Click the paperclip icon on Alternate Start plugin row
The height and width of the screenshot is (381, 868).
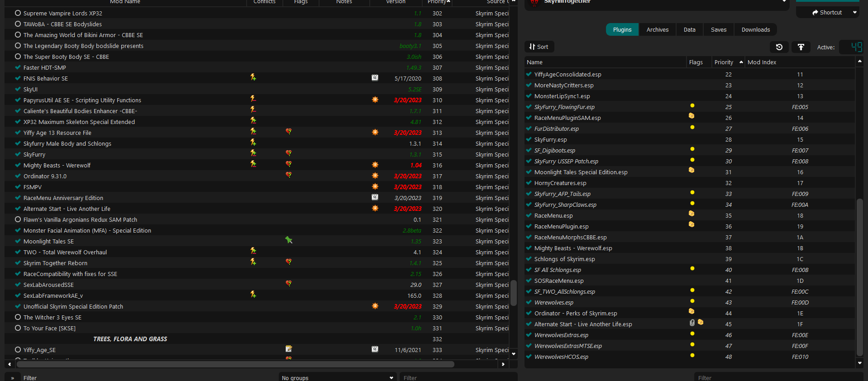[692, 323]
